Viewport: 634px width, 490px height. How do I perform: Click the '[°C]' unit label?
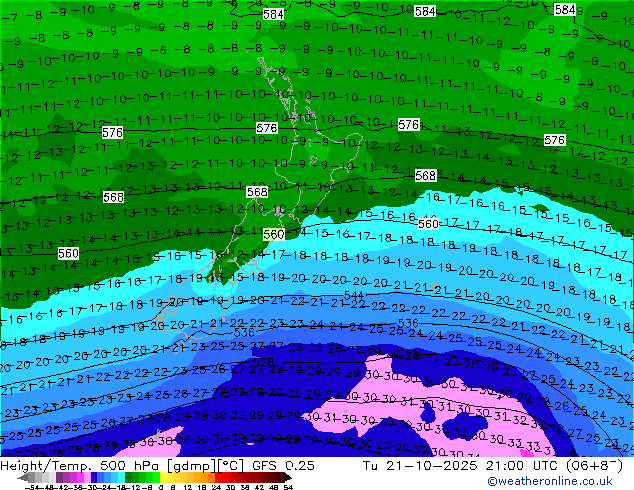[x=232, y=466]
